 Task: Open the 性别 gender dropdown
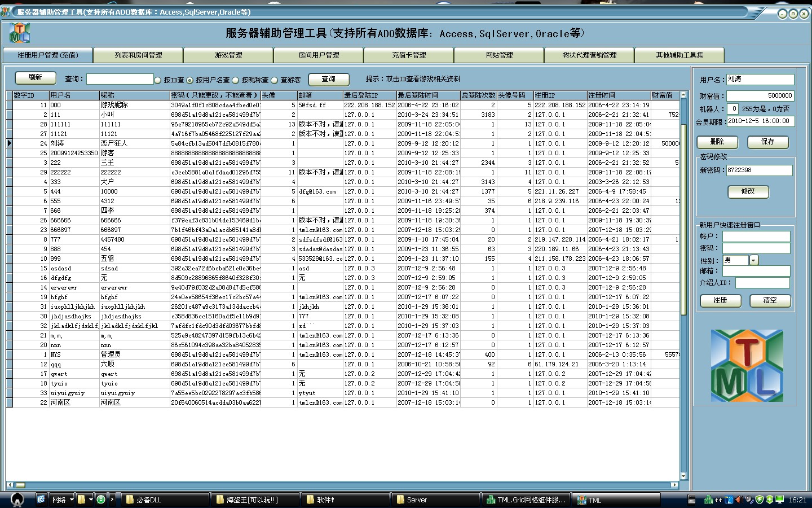[x=754, y=260]
